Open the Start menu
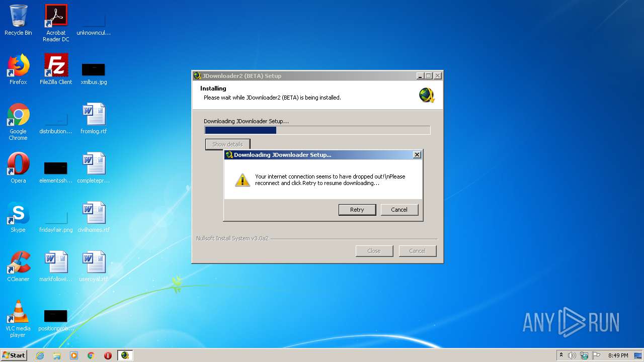The width and height of the screenshot is (644, 362). (x=14, y=355)
